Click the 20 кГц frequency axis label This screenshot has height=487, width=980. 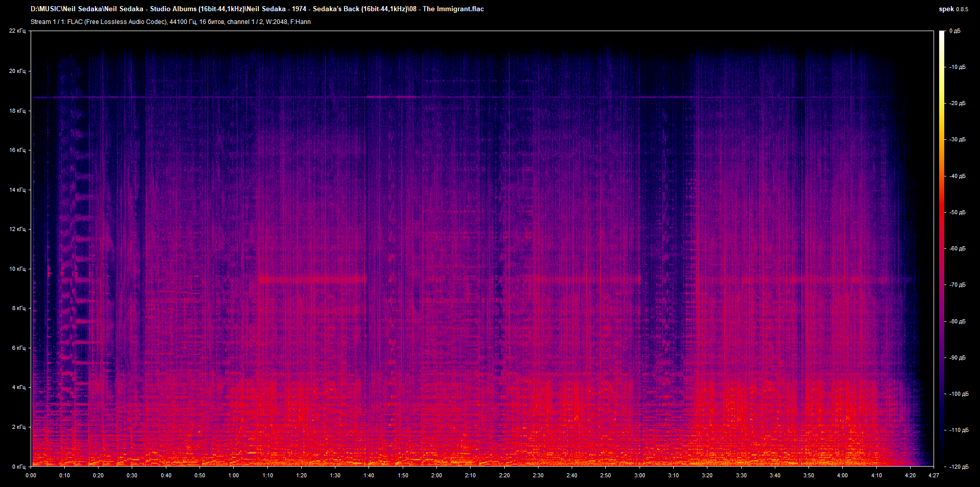click(x=17, y=71)
